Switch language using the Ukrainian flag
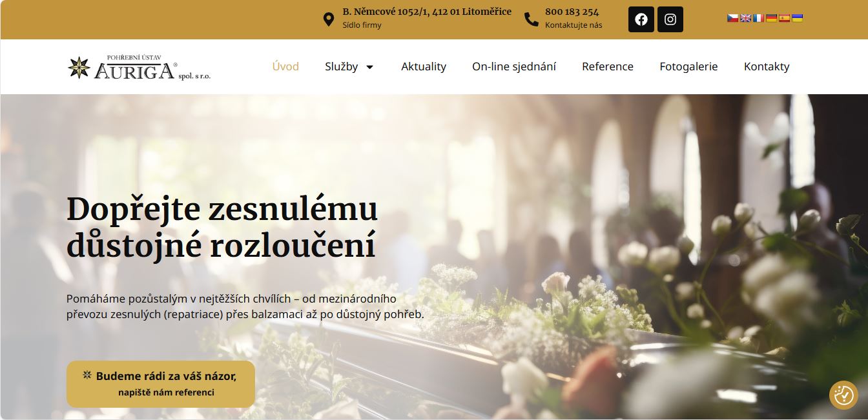 (798, 18)
